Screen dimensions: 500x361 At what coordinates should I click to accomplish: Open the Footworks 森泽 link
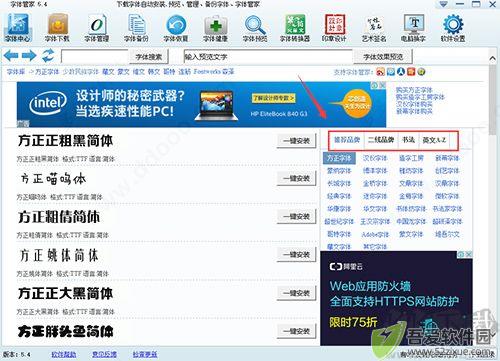click(214, 72)
